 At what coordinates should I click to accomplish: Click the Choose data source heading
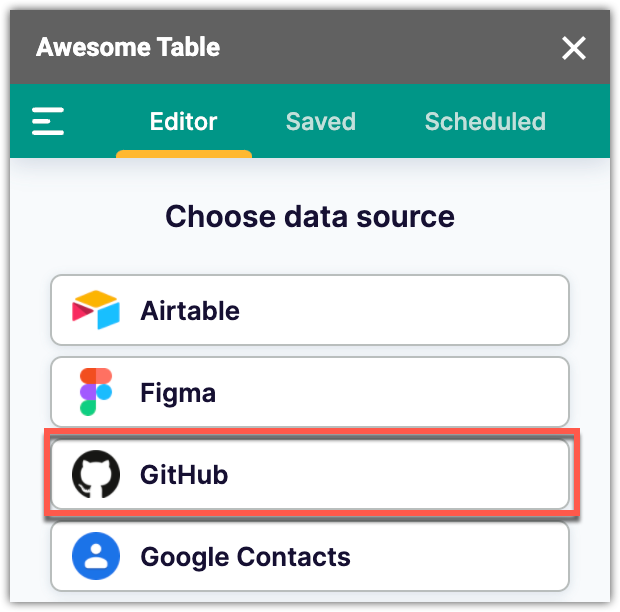click(x=310, y=216)
